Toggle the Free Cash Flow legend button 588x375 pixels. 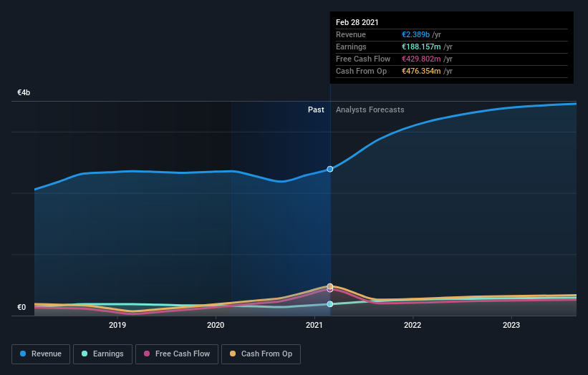[177, 354]
